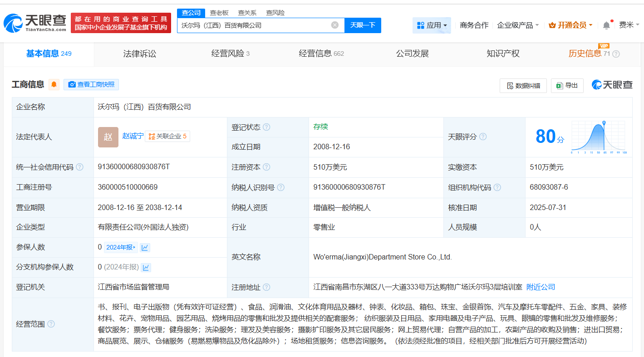Click the Excel icon on the 导出 button
This screenshot has height=357, width=644.
tap(557, 85)
